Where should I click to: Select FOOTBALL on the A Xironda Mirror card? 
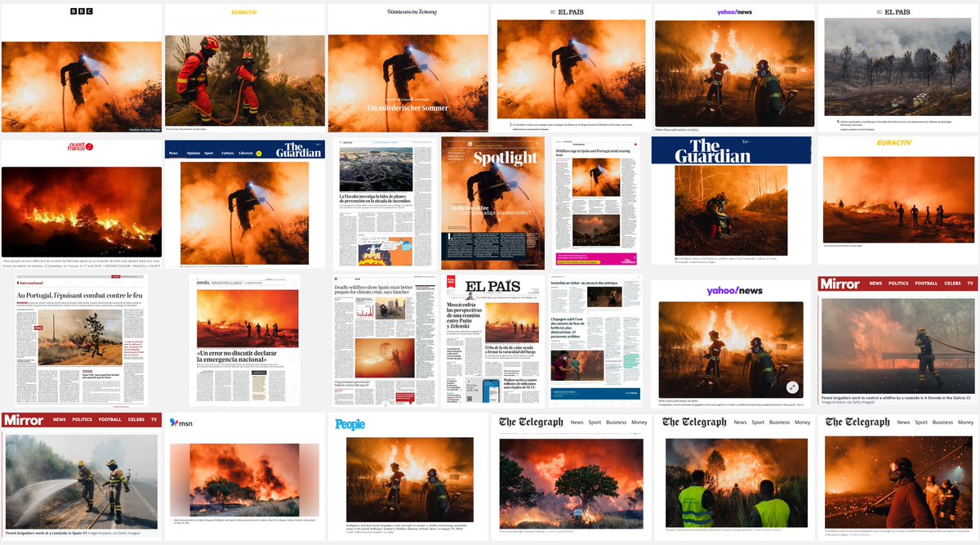click(926, 284)
